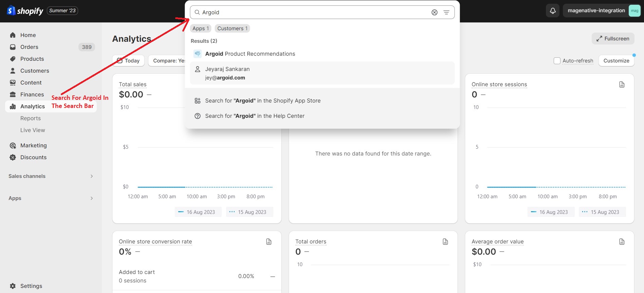Open Average order value report icon
This screenshot has width=644, height=293.
[622, 242]
